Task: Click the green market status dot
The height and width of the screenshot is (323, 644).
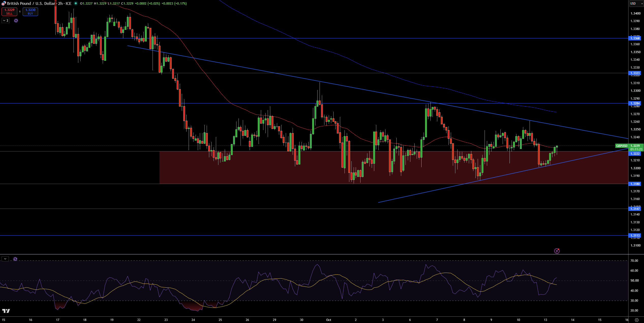Action: [x=76, y=3]
